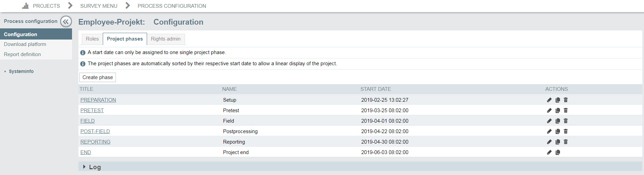Click the 'Employee-Projekt:' heading
Image resolution: width=644 pixels, height=175 pixels.
pos(112,22)
